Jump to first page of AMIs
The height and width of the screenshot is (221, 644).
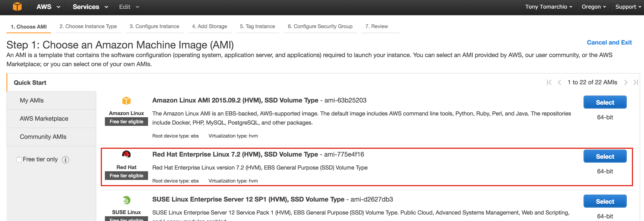tap(549, 82)
